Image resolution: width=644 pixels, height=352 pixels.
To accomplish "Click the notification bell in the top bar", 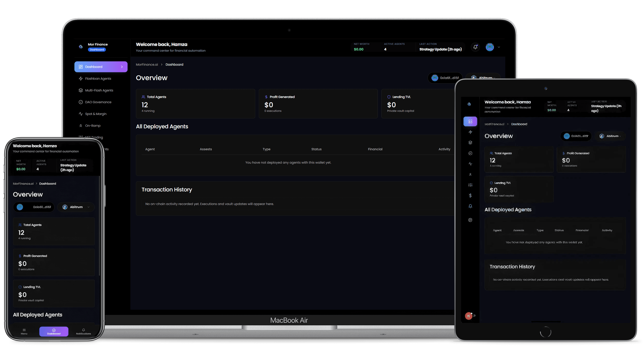I will 475,47.
